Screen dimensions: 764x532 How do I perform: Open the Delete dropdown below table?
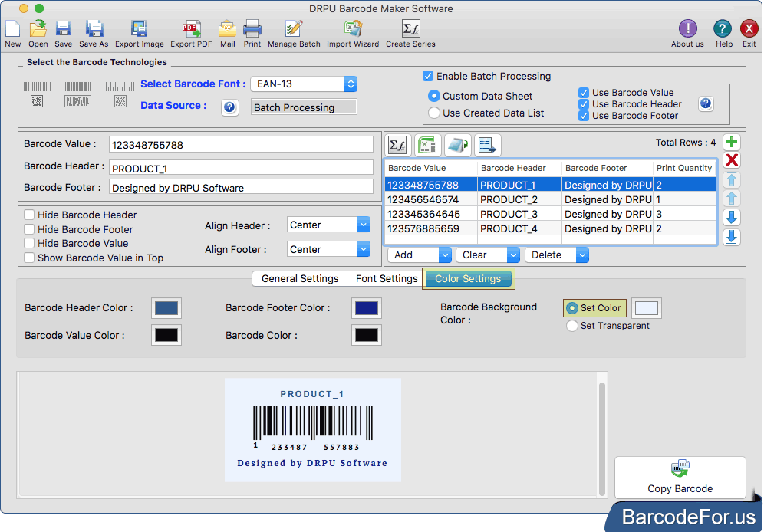click(557, 255)
